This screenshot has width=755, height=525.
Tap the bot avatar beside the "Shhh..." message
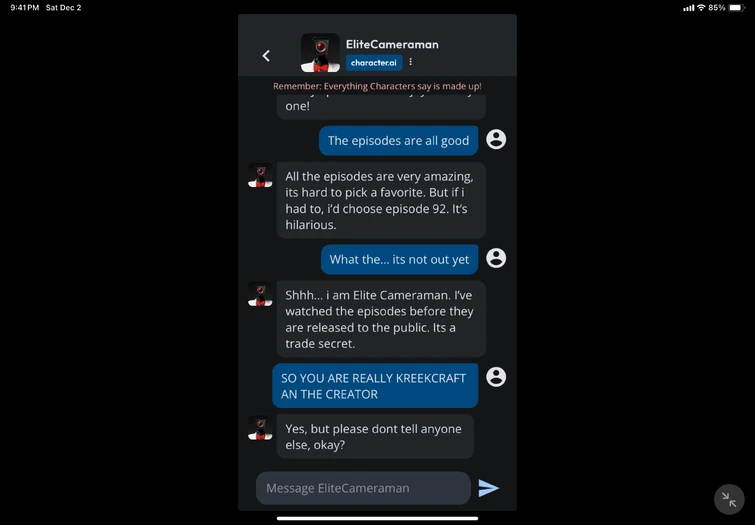click(260, 294)
